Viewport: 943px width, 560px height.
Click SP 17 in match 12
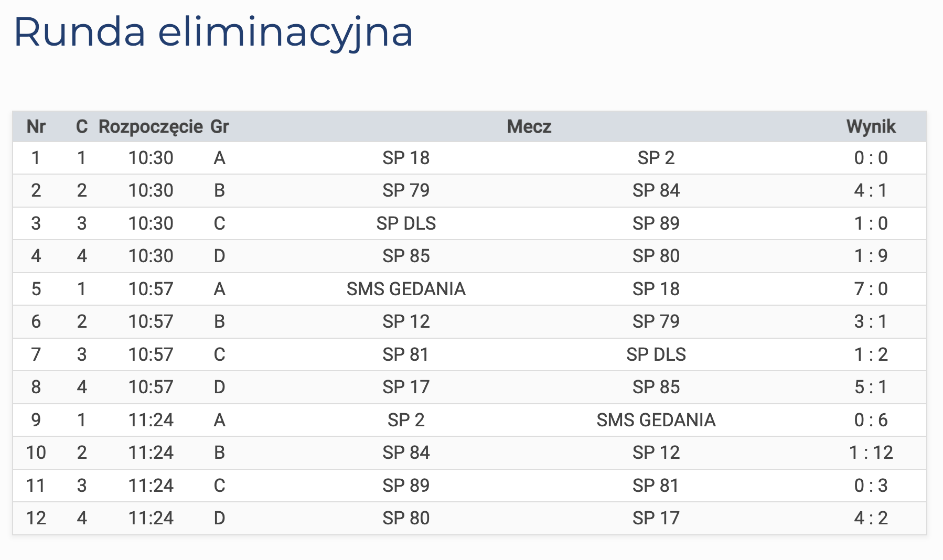coord(656,518)
